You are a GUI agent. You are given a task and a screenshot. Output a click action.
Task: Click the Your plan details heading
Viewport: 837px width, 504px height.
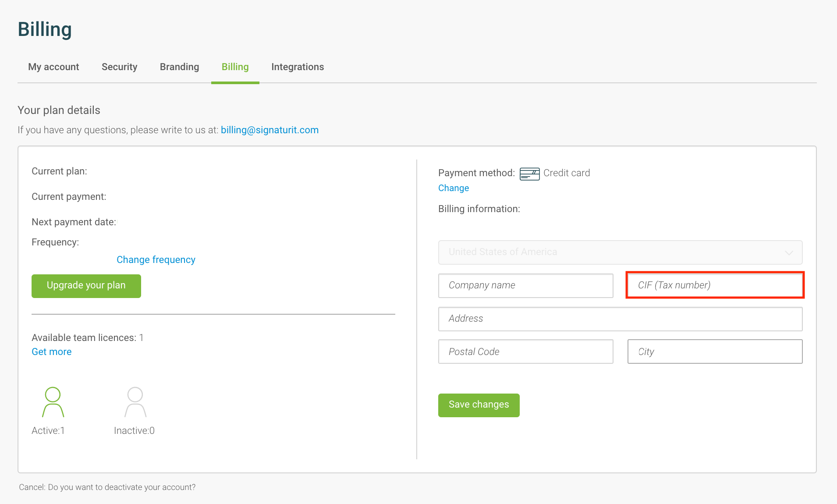59,110
